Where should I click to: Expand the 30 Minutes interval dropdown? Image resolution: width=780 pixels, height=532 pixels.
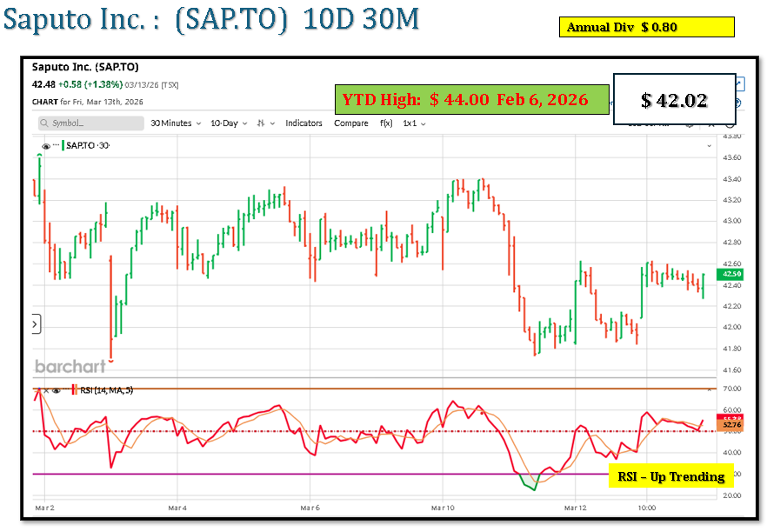pyautogui.click(x=175, y=123)
